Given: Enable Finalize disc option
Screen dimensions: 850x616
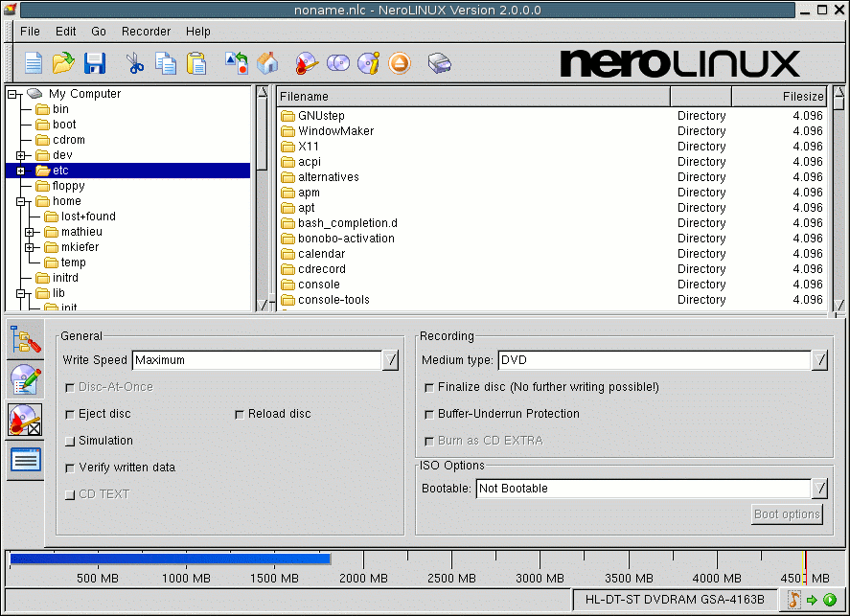Looking at the screenshot, I should [428, 387].
